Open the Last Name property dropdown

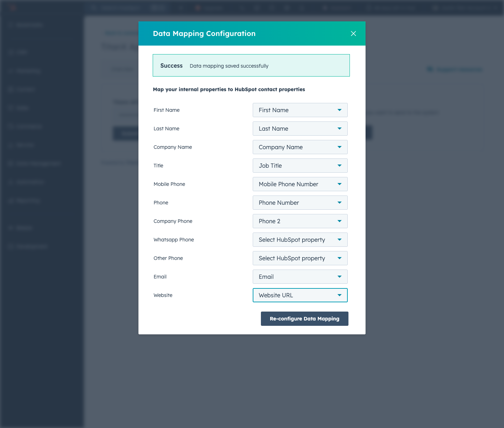[300, 129]
